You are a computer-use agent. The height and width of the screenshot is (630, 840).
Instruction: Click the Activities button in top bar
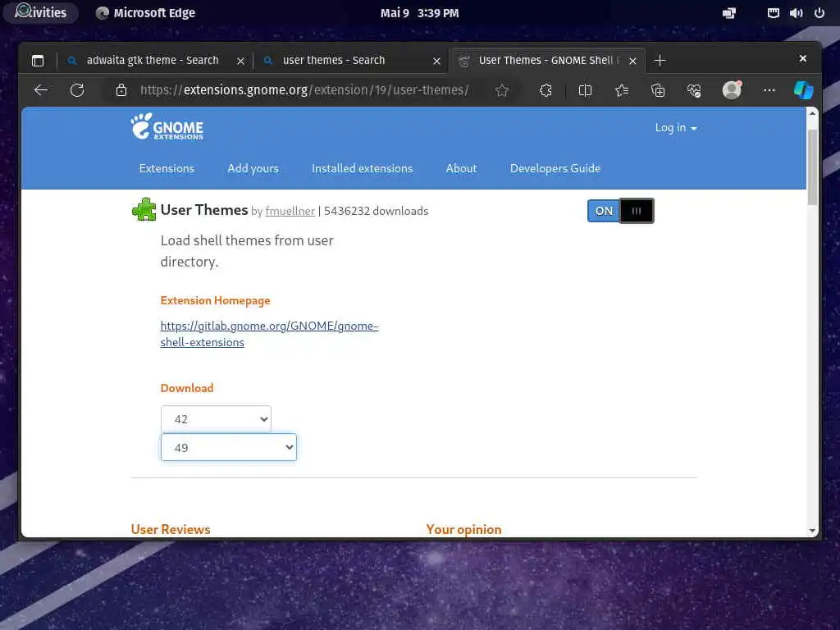point(41,12)
